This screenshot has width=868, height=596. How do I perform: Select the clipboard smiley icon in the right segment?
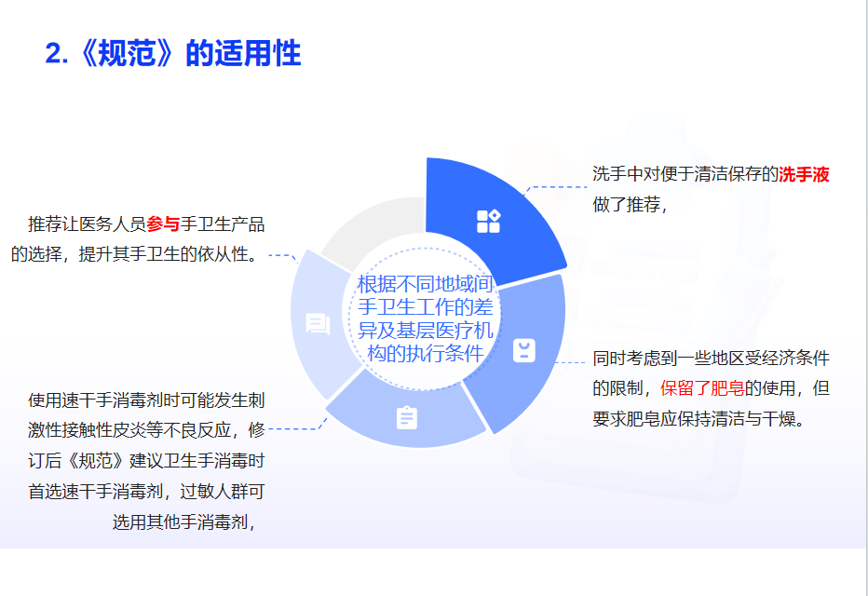(524, 350)
